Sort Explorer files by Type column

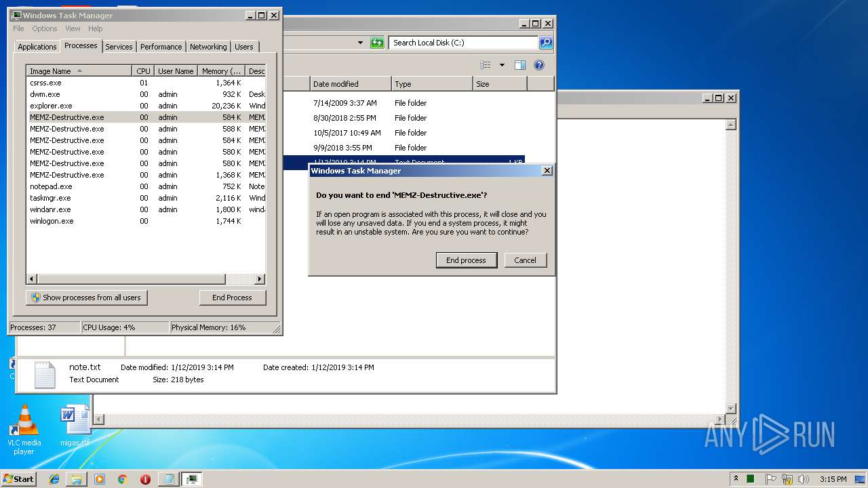click(432, 84)
